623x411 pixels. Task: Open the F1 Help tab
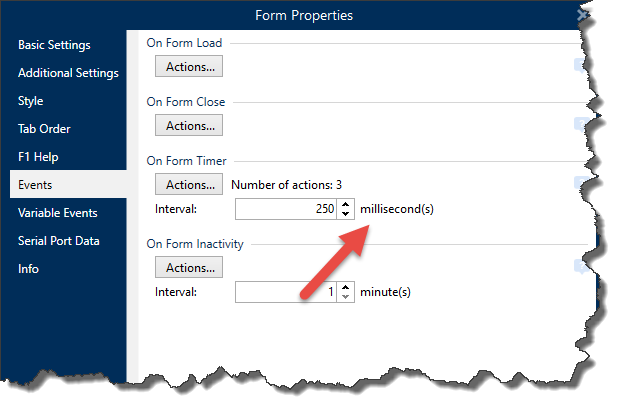pos(38,157)
